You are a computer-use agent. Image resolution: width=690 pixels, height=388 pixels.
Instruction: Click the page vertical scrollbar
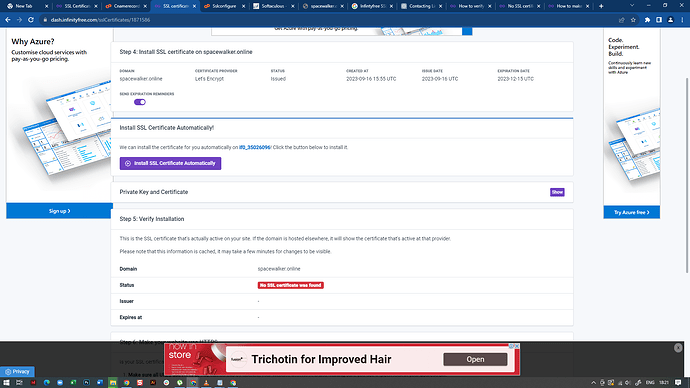687,175
